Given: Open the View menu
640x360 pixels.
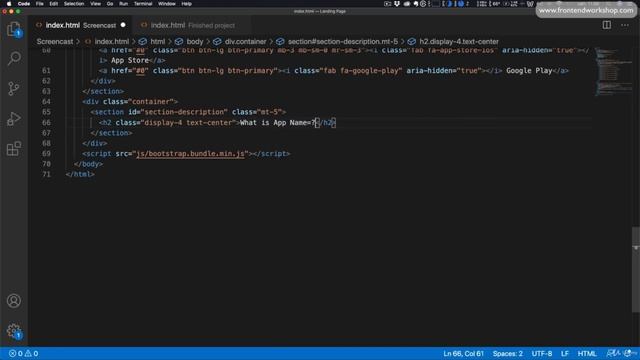Looking at the screenshot, I should click(x=96, y=4).
